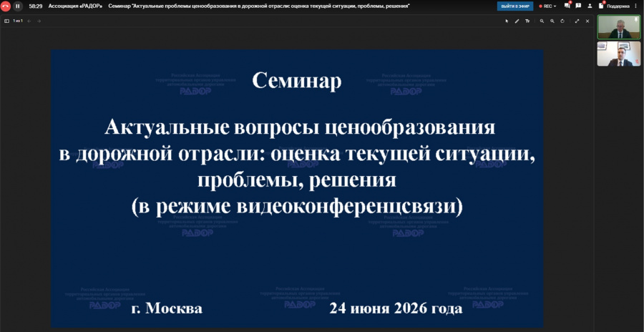Select the Tт text annotation tool
The image size is (644, 332).
coord(527,21)
